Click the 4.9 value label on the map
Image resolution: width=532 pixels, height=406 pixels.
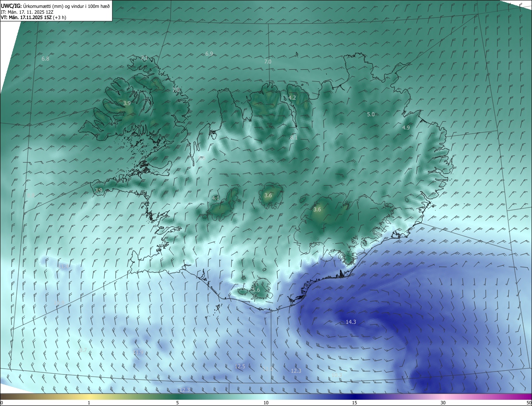tap(406, 128)
